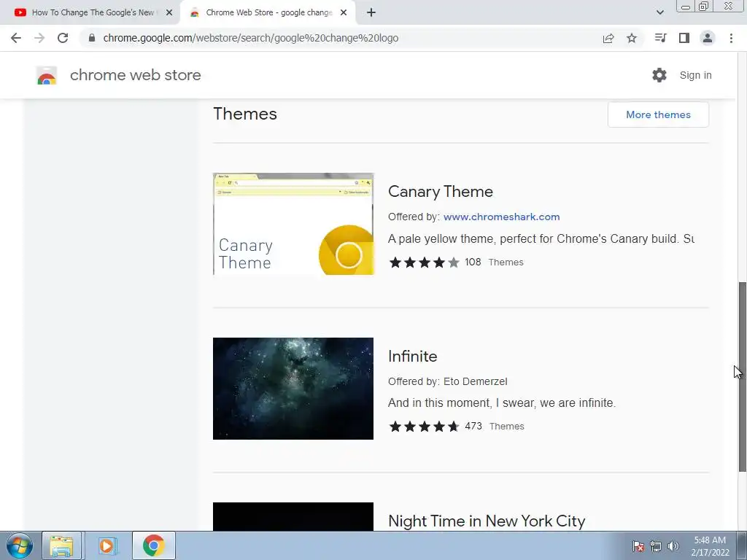Click the network icon in system tray
The width and height of the screenshot is (747, 560).
point(656,546)
